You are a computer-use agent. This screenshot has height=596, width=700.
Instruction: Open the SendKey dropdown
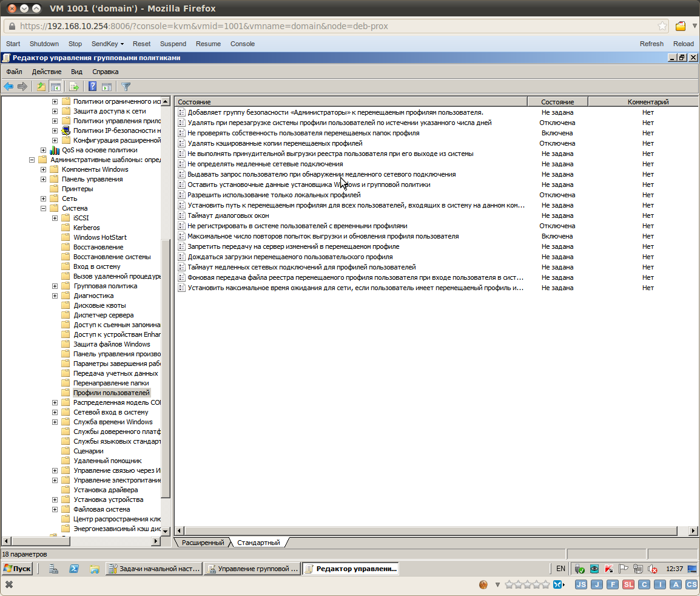point(107,44)
